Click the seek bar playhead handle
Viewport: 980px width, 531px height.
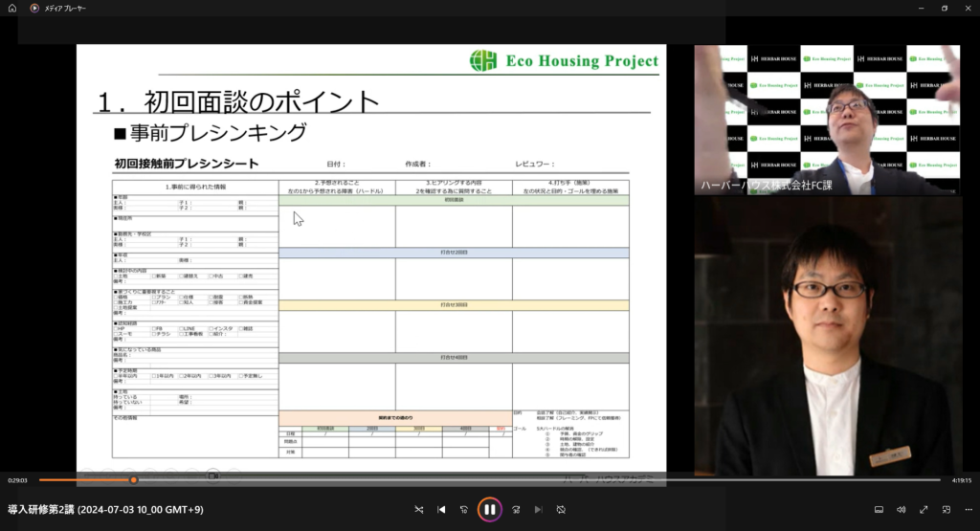(133, 480)
